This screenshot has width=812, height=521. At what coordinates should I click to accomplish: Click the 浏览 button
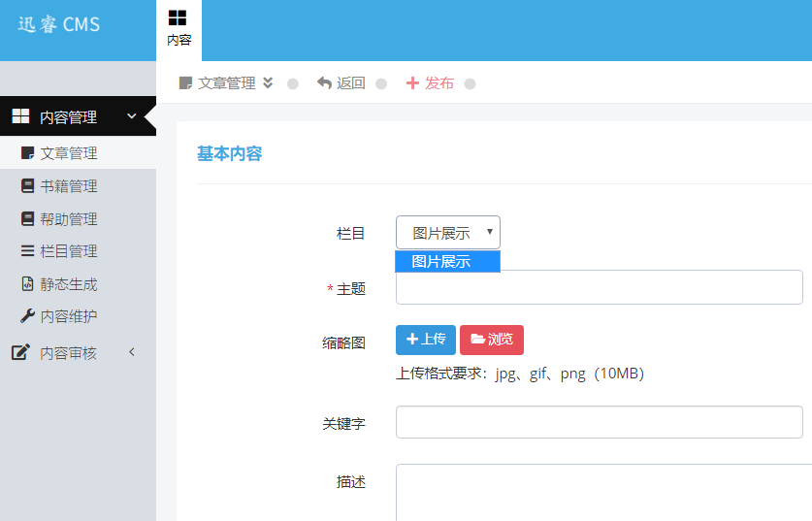492,340
